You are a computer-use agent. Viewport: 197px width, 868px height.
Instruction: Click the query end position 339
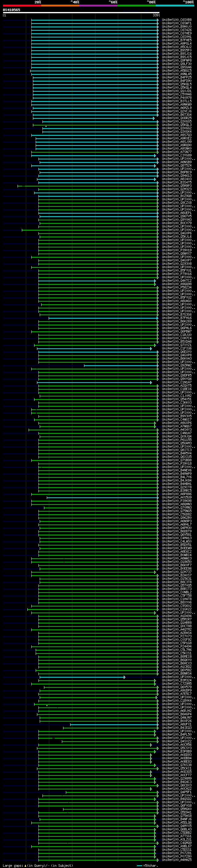pyautogui.click(x=155, y=15)
